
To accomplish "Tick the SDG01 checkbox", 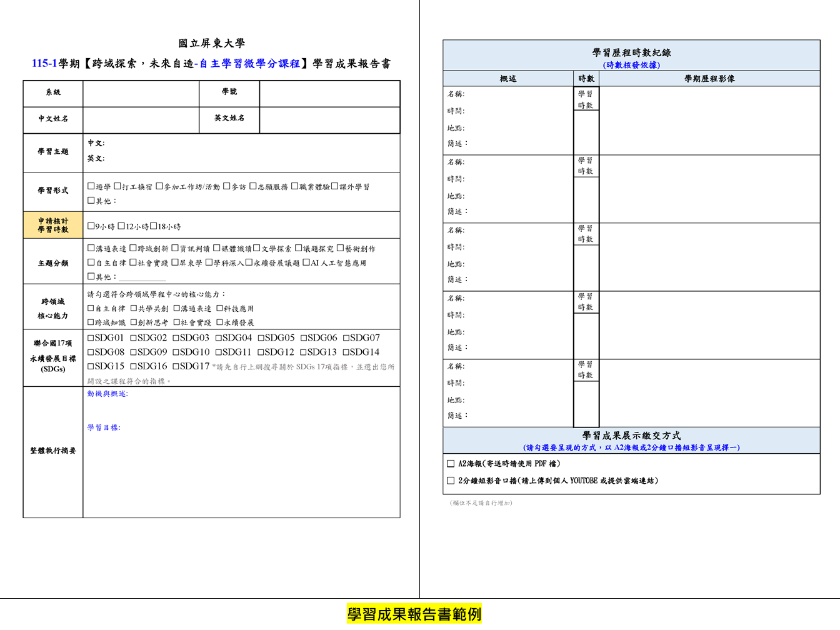I will (91, 338).
